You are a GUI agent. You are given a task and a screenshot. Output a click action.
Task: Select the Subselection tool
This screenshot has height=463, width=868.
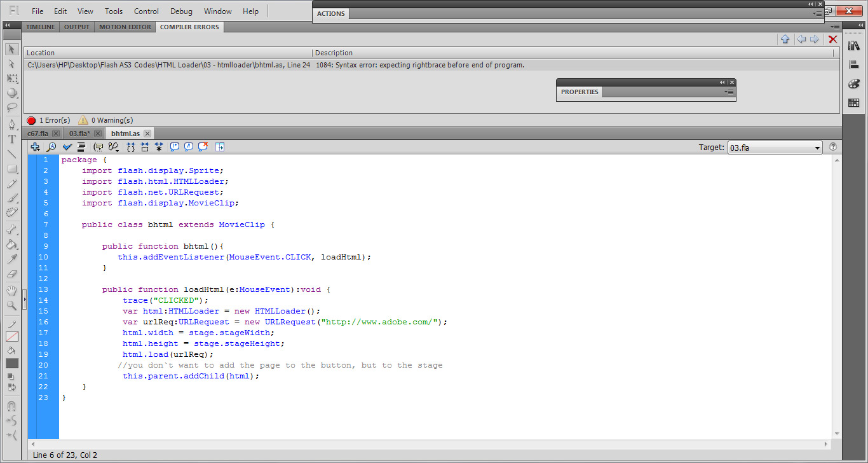coord(11,64)
